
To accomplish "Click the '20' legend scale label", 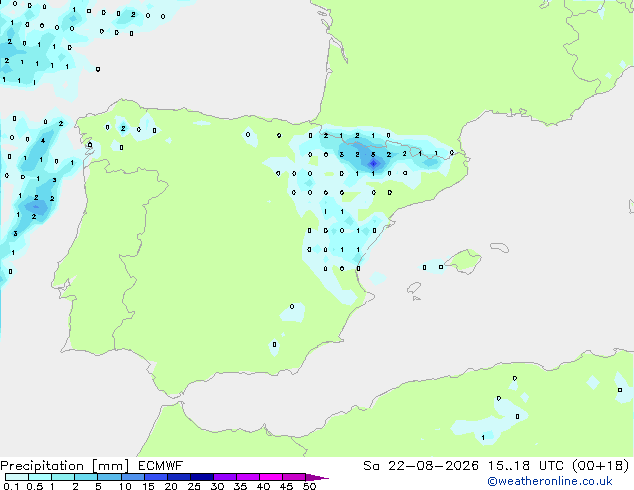I will 171,486.
